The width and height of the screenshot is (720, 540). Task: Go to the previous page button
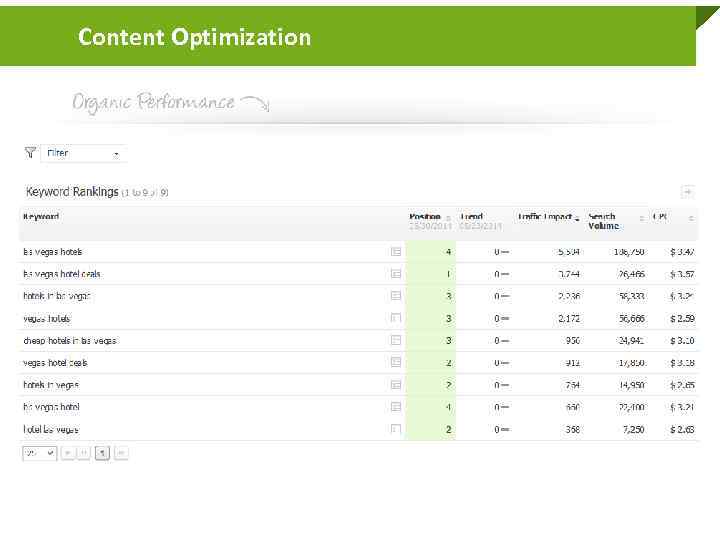tap(84, 453)
